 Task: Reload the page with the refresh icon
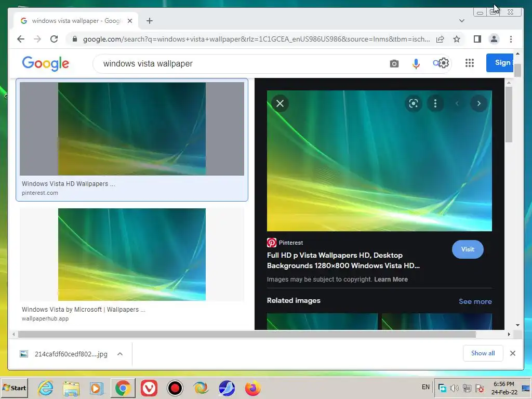(x=54, y=39)
